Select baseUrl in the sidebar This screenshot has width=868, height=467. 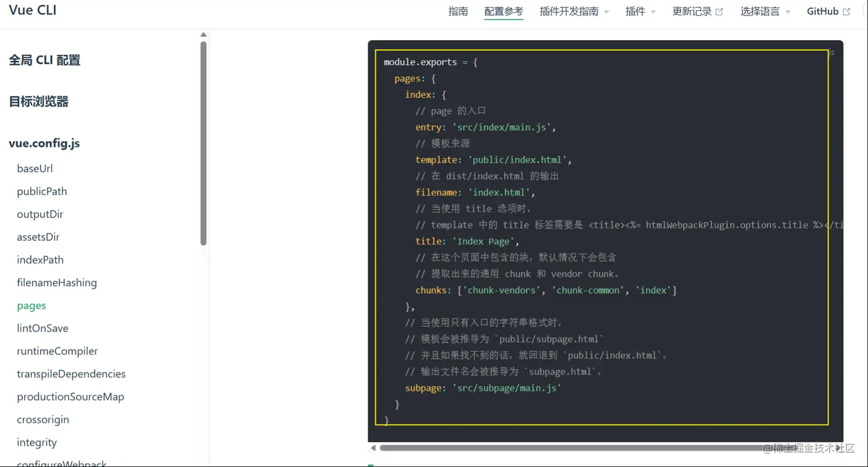35,169
